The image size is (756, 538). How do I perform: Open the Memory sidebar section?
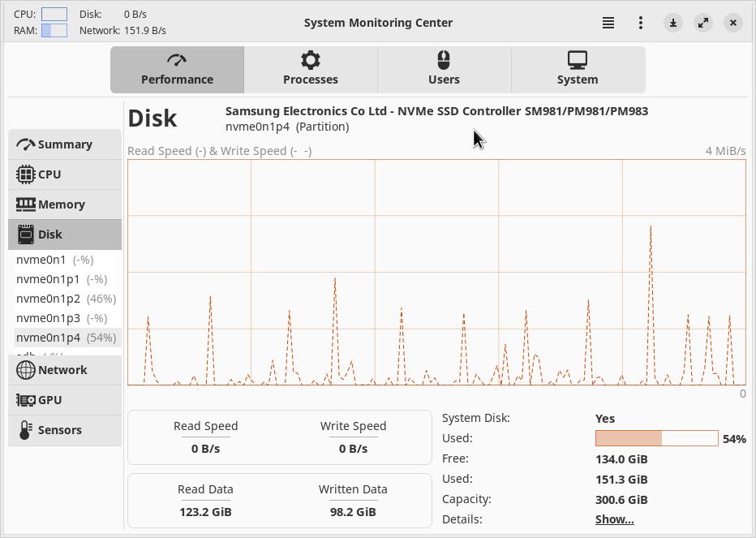point(65,204)
